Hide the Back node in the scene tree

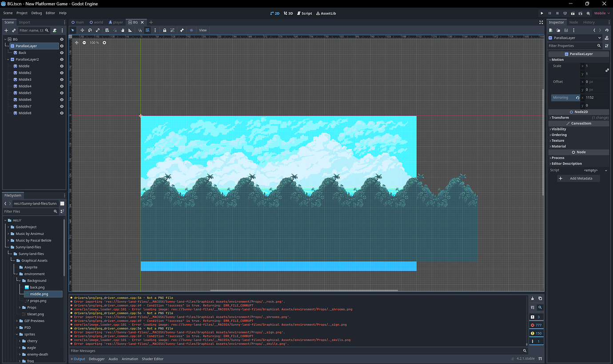(x=62, y=52)
